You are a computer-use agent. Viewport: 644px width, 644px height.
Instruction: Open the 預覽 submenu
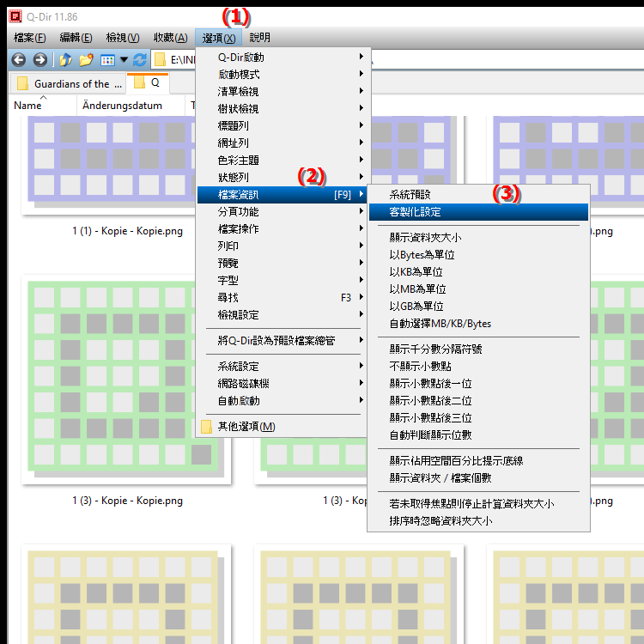283,264
